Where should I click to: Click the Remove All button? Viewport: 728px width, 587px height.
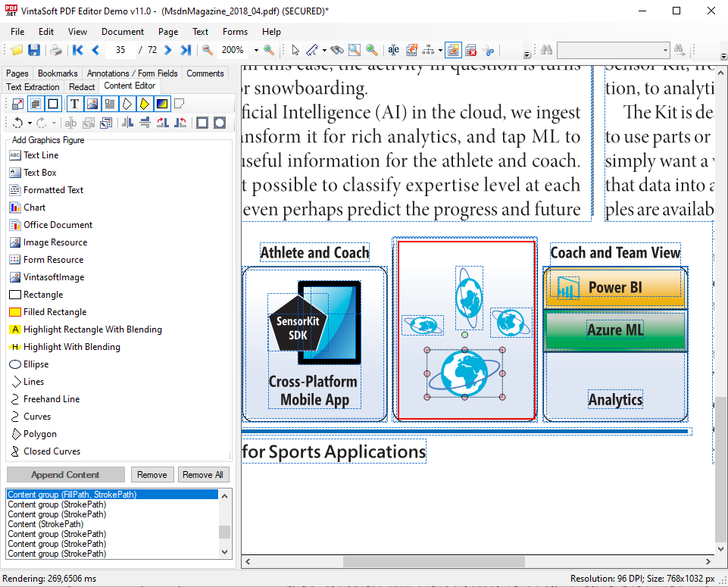(x=203, y=475)
